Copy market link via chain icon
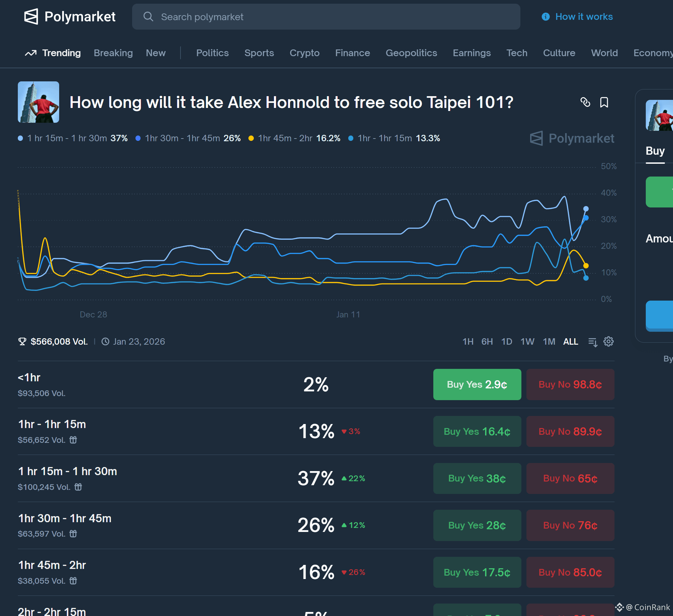The height and width of the screenshot is (616, 673). tap(585, 102)
